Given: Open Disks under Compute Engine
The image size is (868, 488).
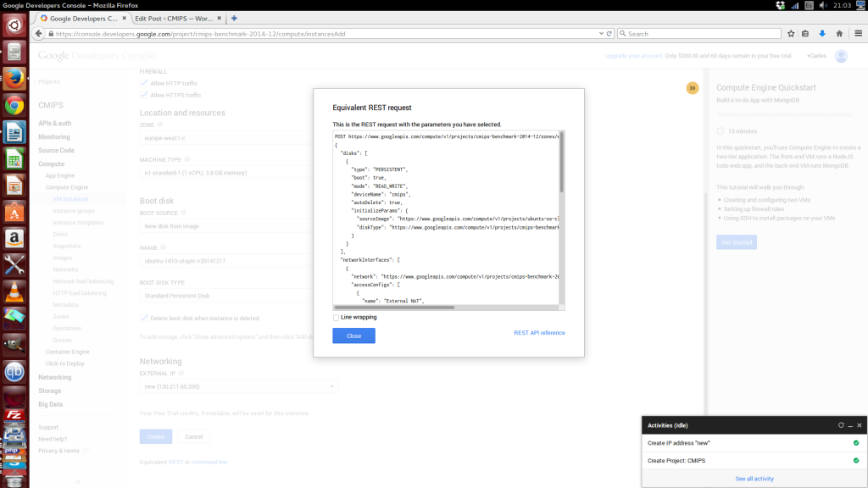Looking at the screenshot, I should click(x=60, y=234).
